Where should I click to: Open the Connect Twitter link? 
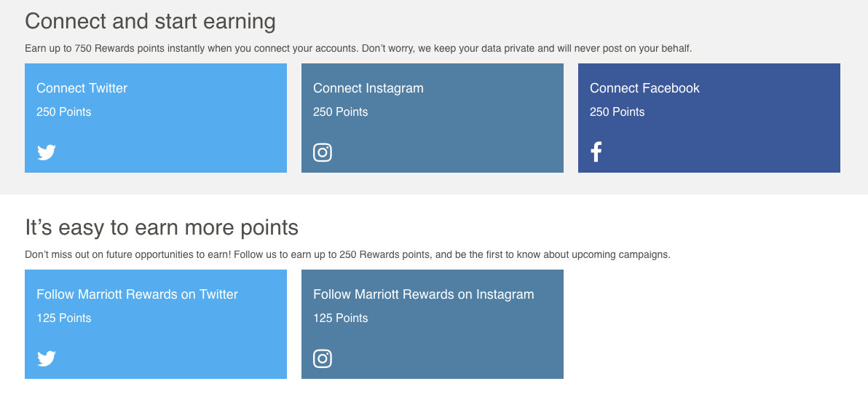pos(82,88)
